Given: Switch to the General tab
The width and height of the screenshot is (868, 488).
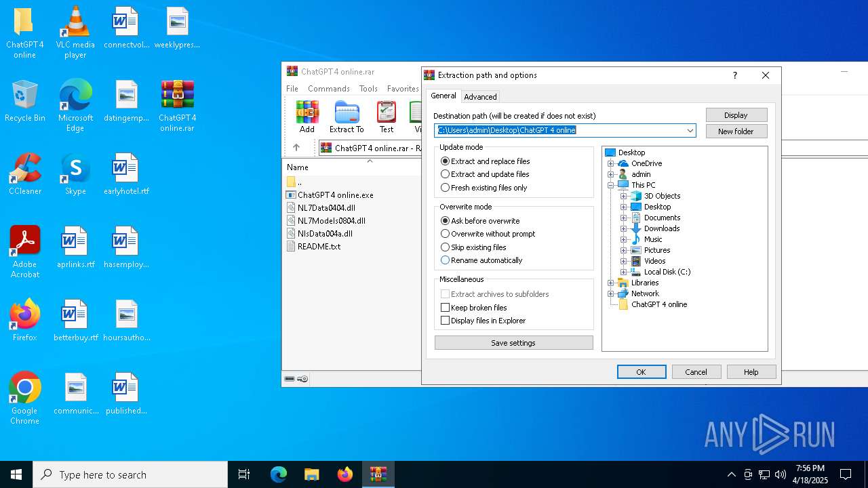Looking at the screenshot, I should click(x=443, y=96).
